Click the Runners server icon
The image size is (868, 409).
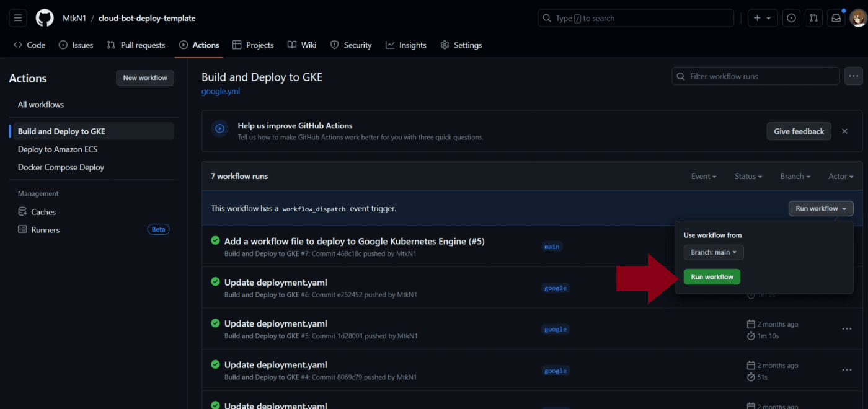[x=22, y=229]
